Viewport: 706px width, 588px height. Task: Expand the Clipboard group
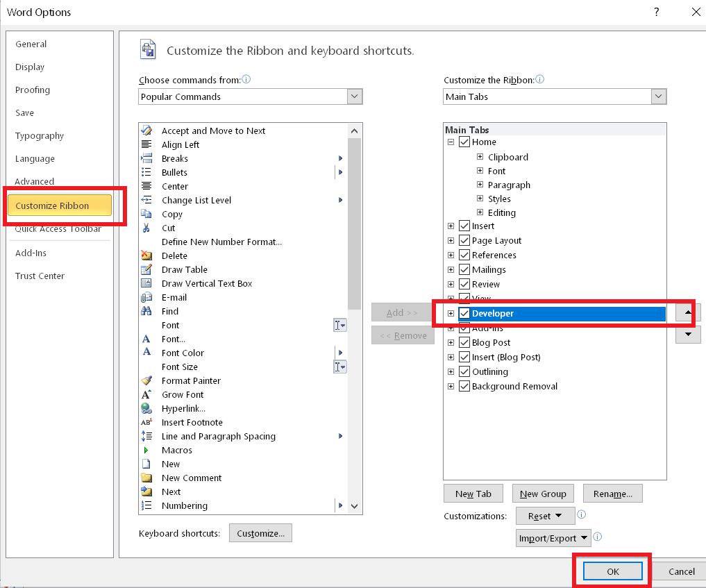[x=480, y=157]
